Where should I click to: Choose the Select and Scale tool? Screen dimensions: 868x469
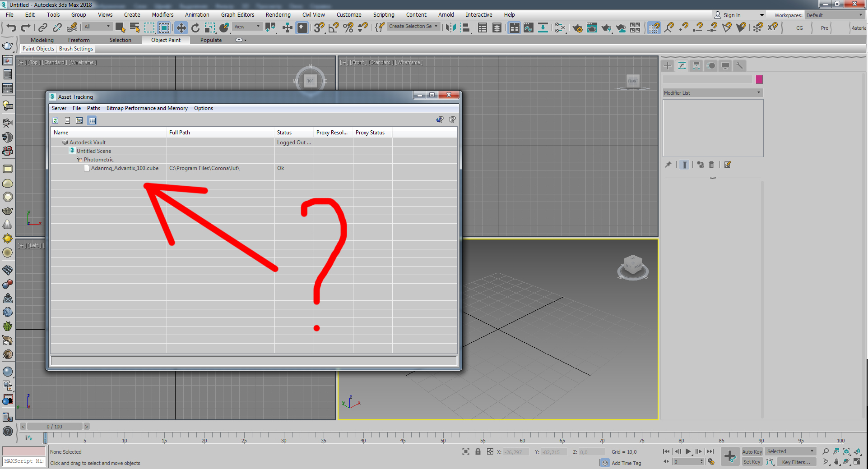coord(210,28)
